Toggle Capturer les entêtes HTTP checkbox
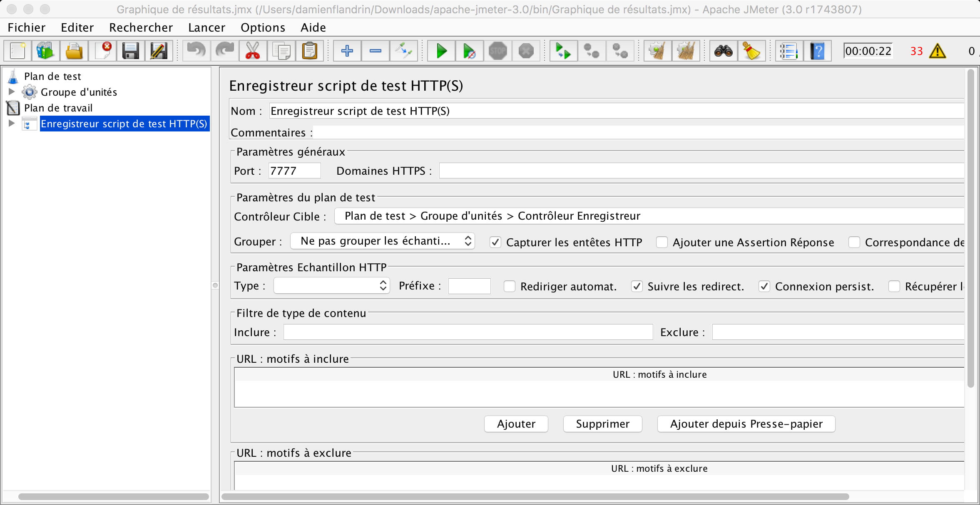 click(495, 242)
